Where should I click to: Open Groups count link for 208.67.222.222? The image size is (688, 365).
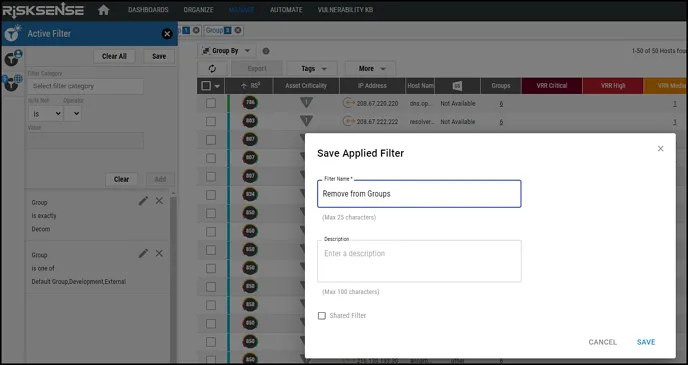[x=501, y=122]
